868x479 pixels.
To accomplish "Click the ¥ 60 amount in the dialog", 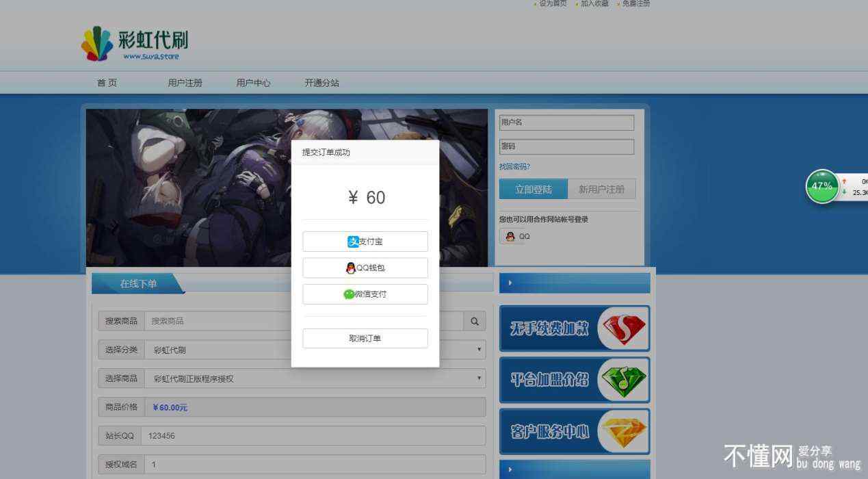I will pyautogui.click(x=366, y=198).
